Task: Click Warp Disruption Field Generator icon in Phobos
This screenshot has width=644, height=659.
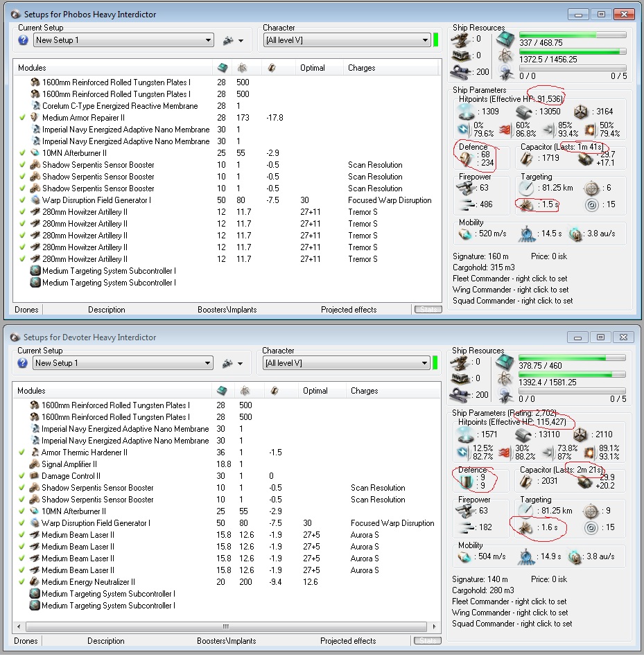Action: (x=35, y=200)
